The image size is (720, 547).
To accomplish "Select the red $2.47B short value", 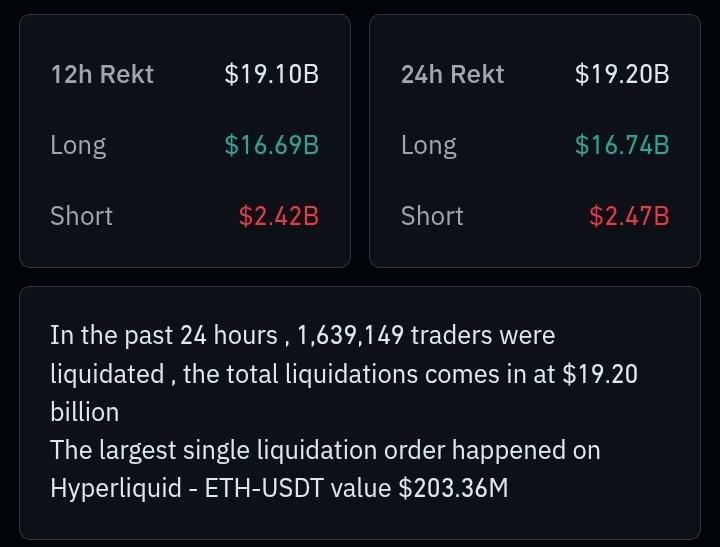I will (629, 216).
